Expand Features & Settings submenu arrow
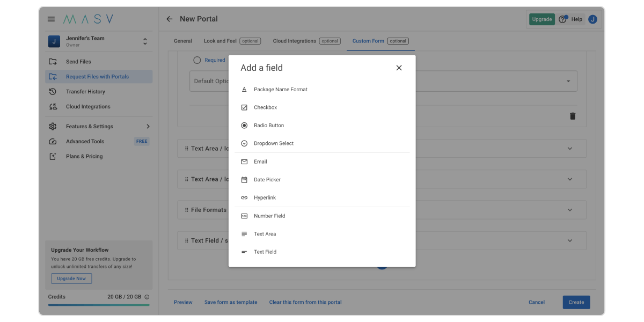The height and width of the screenshot is (322, 644). coord(148,127)
